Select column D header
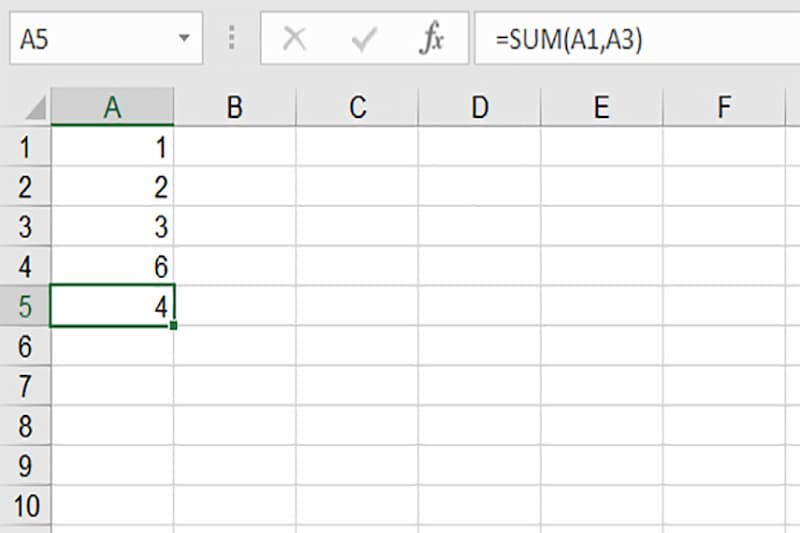Screen dimensions: 800x533 pos(480,108)
